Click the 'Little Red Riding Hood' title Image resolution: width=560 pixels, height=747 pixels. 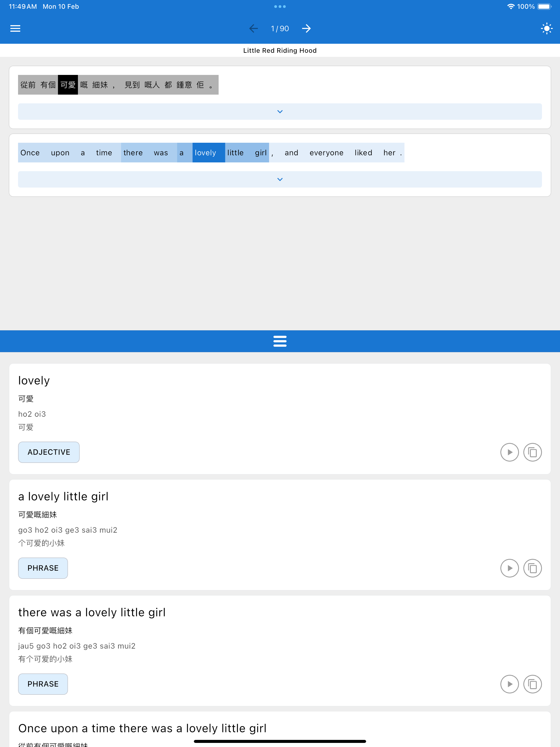[x=280, y=50]
